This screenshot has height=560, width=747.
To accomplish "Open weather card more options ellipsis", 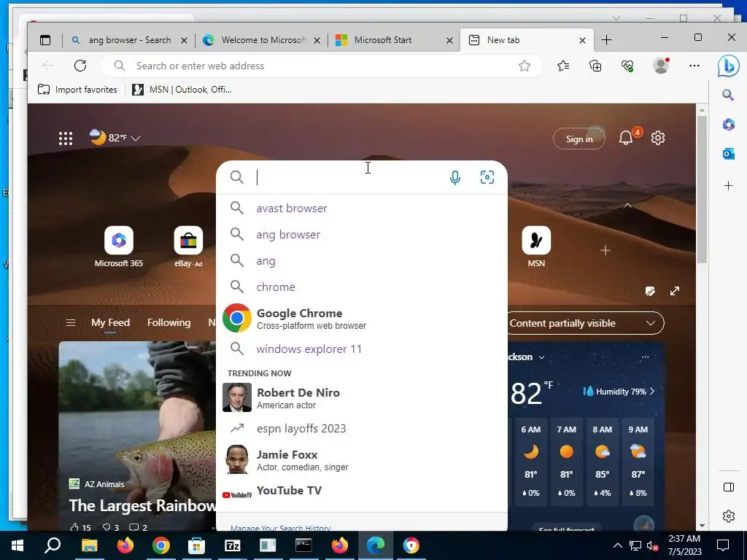I will (645, 357).
